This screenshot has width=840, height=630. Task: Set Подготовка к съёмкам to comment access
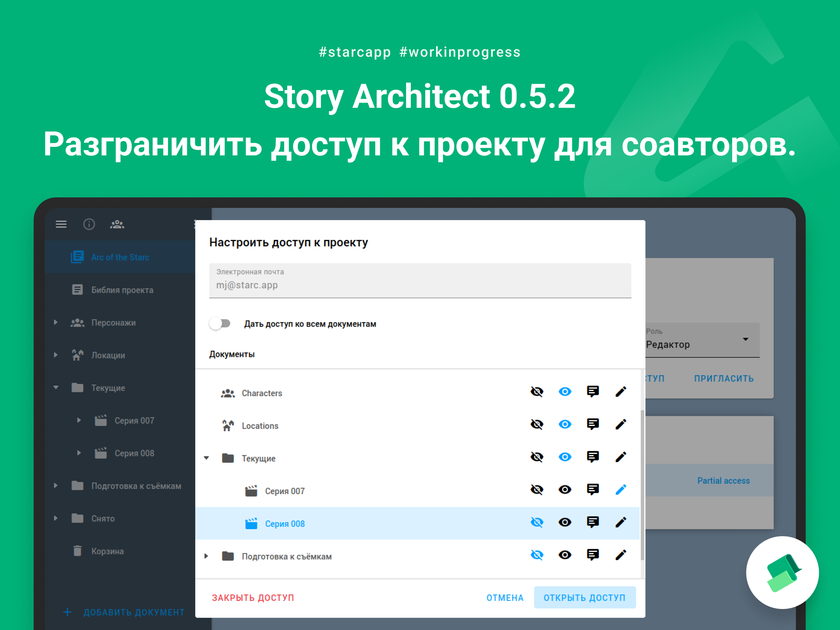coord(593,555)
